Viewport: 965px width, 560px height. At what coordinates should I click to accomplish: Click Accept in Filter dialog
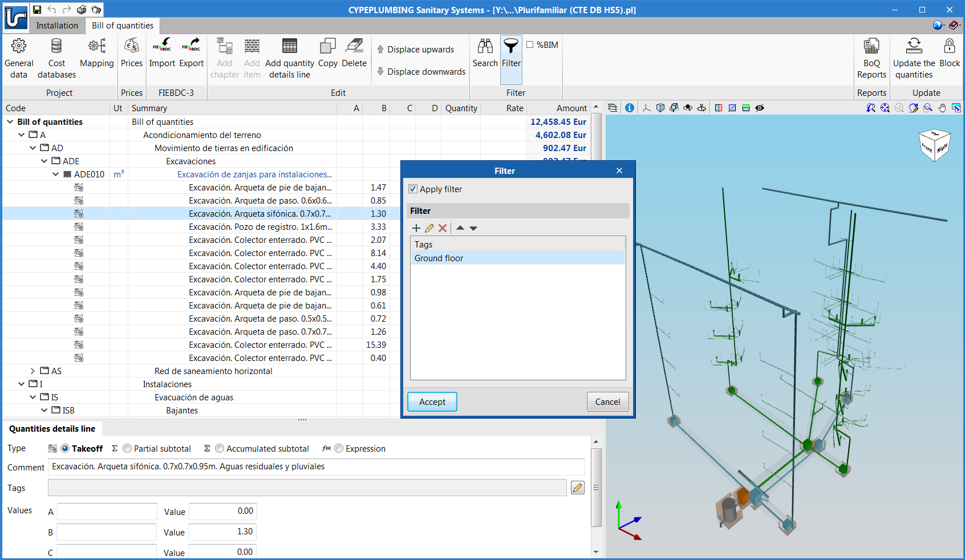coord(432,402)
